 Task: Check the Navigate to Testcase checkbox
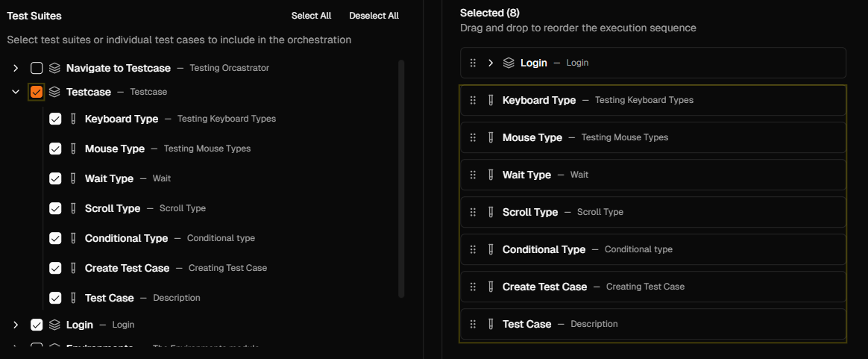click(37, 68)
